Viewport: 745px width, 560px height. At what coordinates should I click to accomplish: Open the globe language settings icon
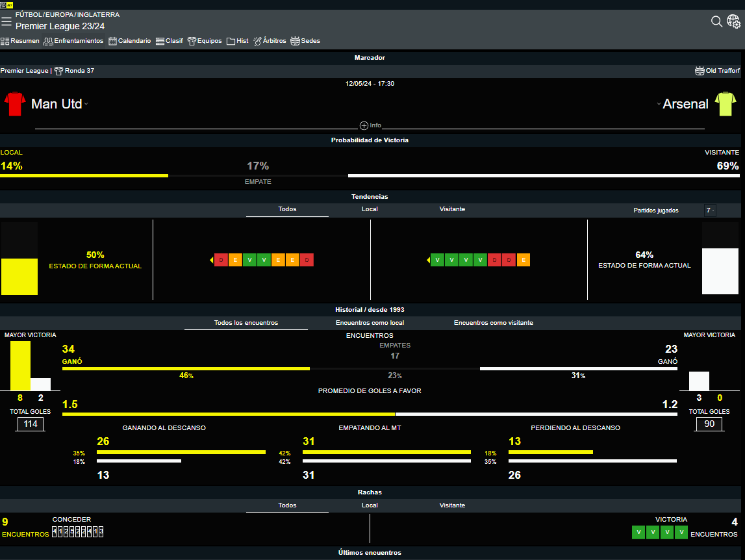tap(733, 22)
